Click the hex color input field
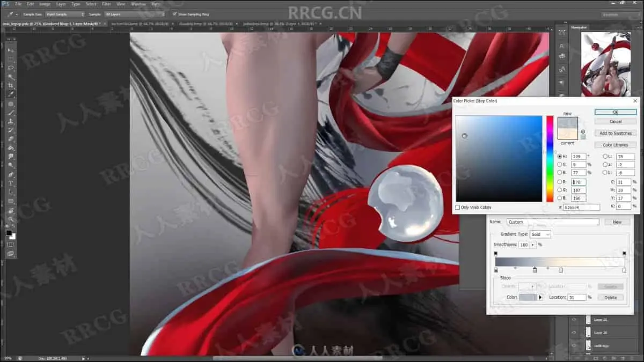The height and width of the screenshot is (362, 644). [x=581, y=207]
